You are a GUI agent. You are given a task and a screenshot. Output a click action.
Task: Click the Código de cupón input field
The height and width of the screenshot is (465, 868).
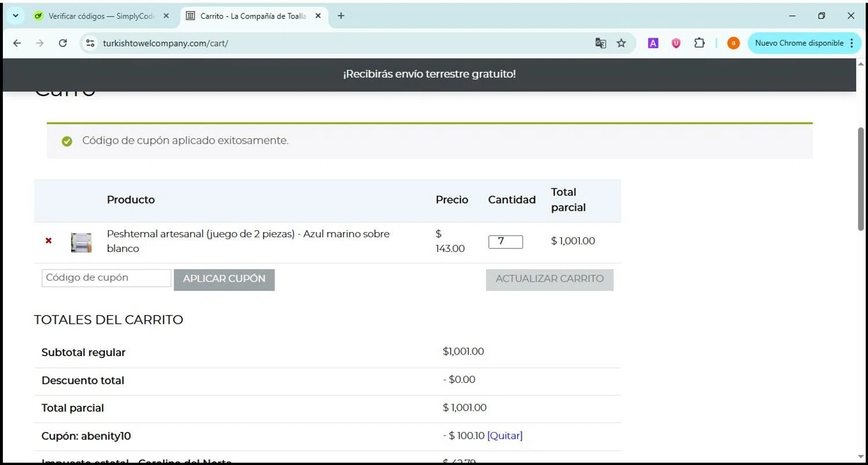pyautogui.click(x=106, y=278)
